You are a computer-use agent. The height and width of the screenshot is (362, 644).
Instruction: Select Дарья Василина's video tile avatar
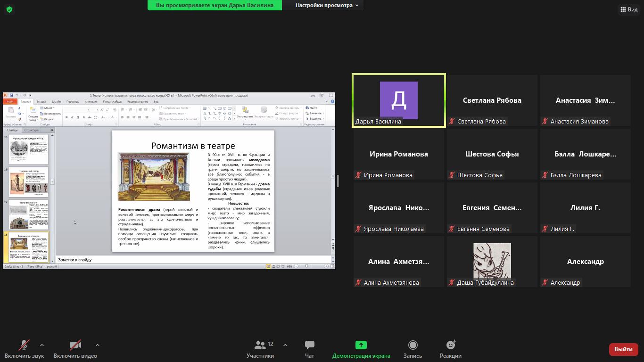[398, 100]
